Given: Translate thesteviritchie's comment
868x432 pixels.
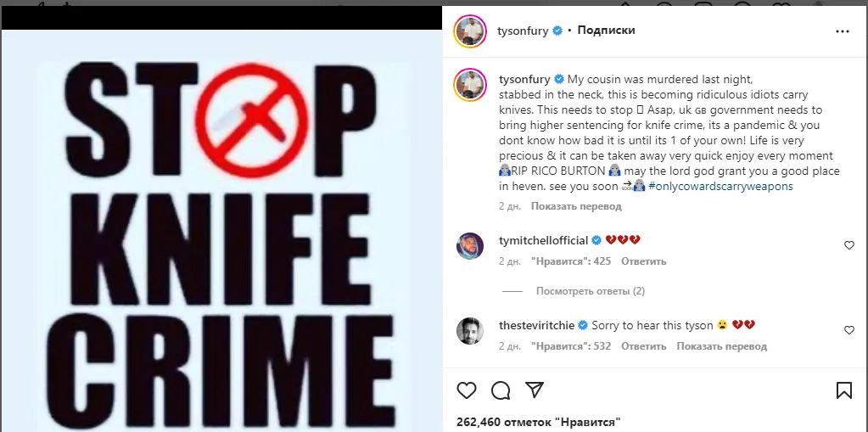Looking at the screenshot, I should 721,346.
